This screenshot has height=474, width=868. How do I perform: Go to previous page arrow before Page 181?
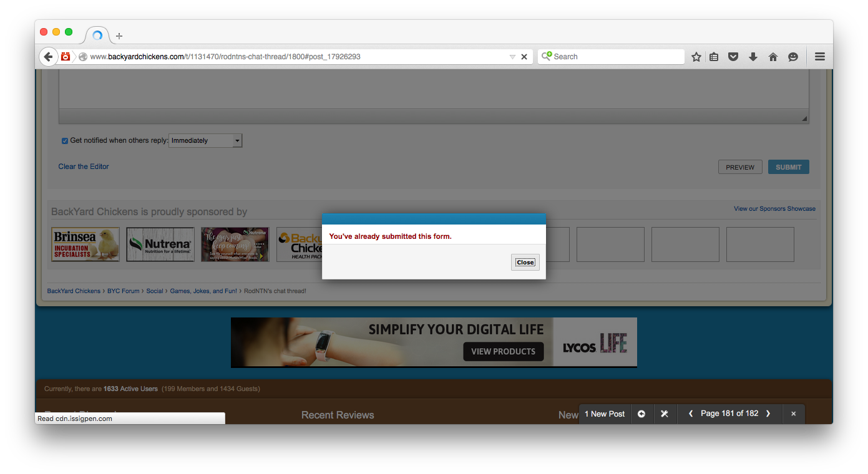[x=691, y=414]
